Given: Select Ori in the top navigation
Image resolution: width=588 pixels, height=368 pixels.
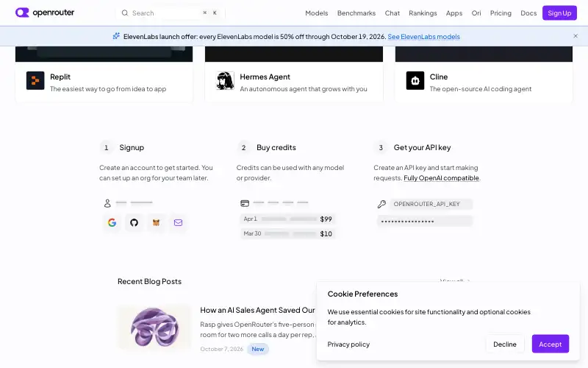Looking at the screenshot, I should (x=476, y=13).
